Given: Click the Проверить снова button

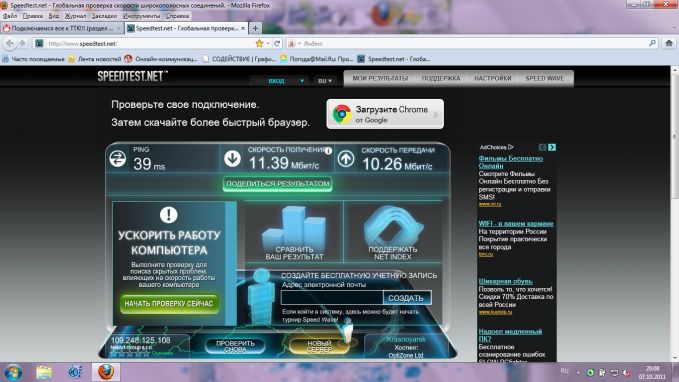Looking at the screenshot, I should [235, 346].
